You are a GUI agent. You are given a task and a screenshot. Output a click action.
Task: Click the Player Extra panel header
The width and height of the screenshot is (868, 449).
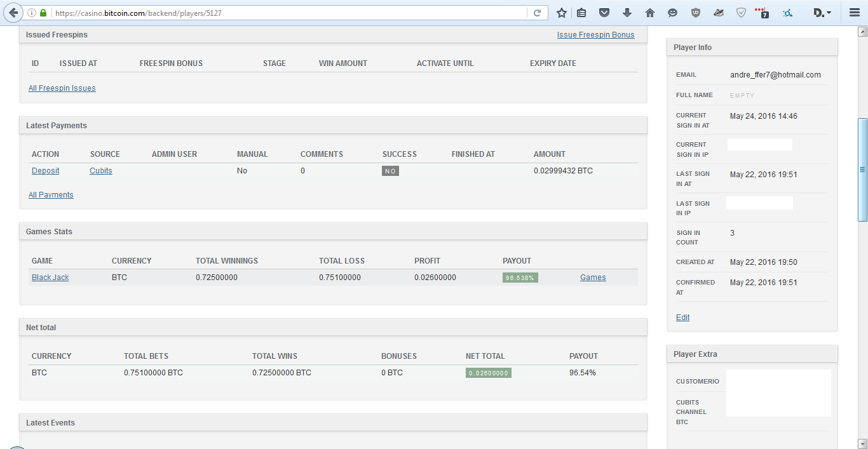tap(752, 354)
